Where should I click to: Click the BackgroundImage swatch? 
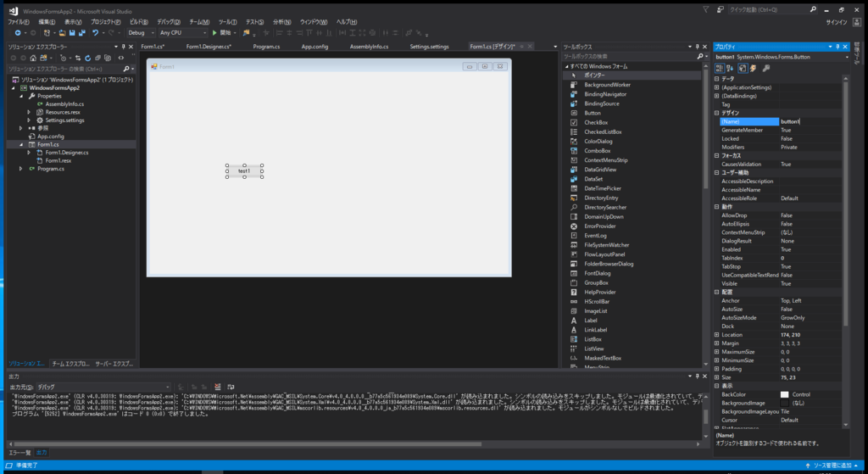784,403
